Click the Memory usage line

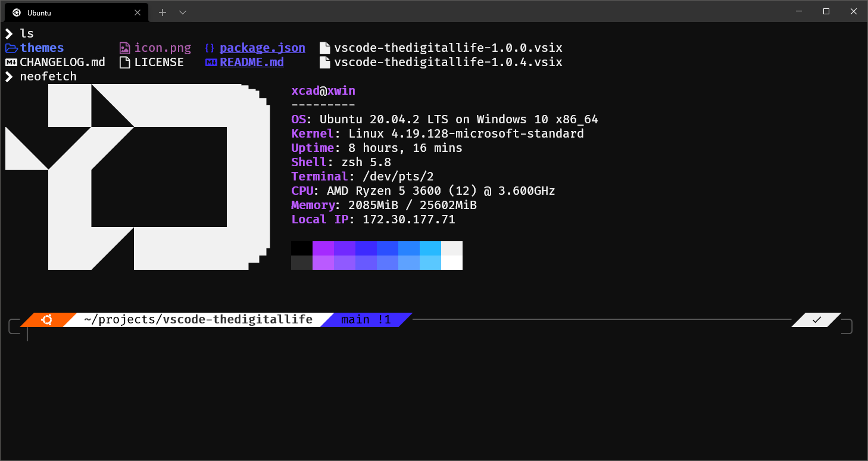[384, 205]
